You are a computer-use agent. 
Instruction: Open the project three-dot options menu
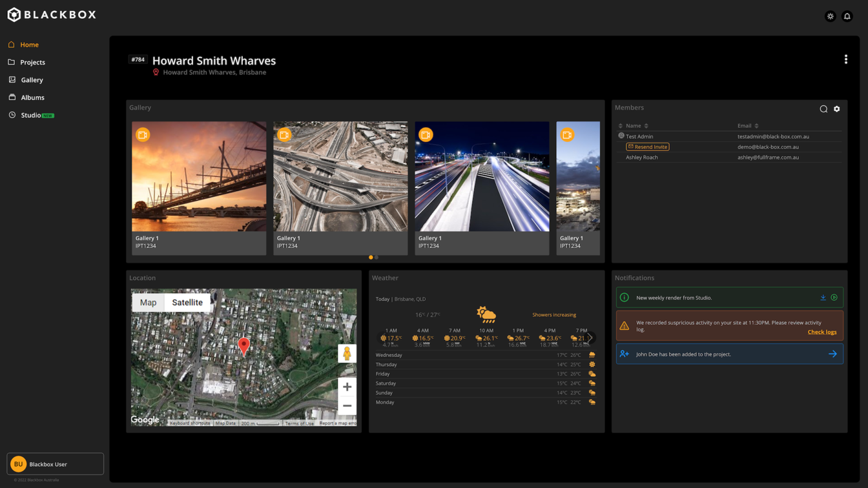pyautogui.click(x=846, y=59)
